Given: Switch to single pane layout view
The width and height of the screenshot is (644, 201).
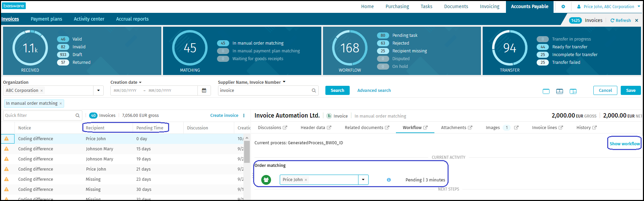Looking at the screenshot, I should pyautogui.click(x=546, y=91).
